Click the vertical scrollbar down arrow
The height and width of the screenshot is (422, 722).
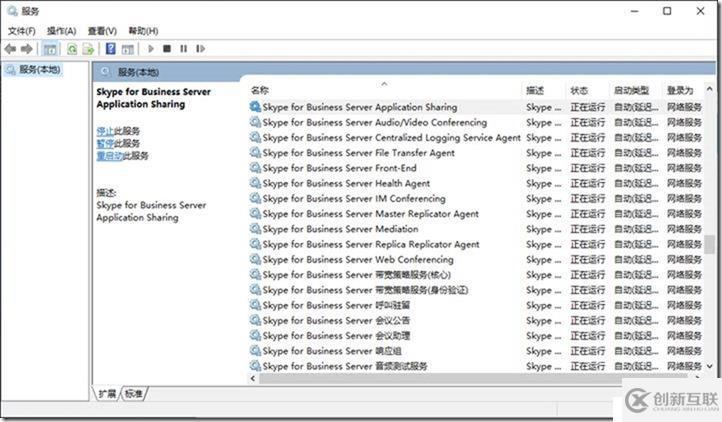710,366
